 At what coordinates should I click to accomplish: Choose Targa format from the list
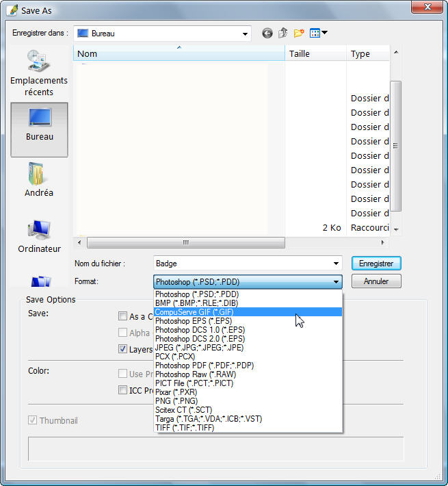(248, 419)
